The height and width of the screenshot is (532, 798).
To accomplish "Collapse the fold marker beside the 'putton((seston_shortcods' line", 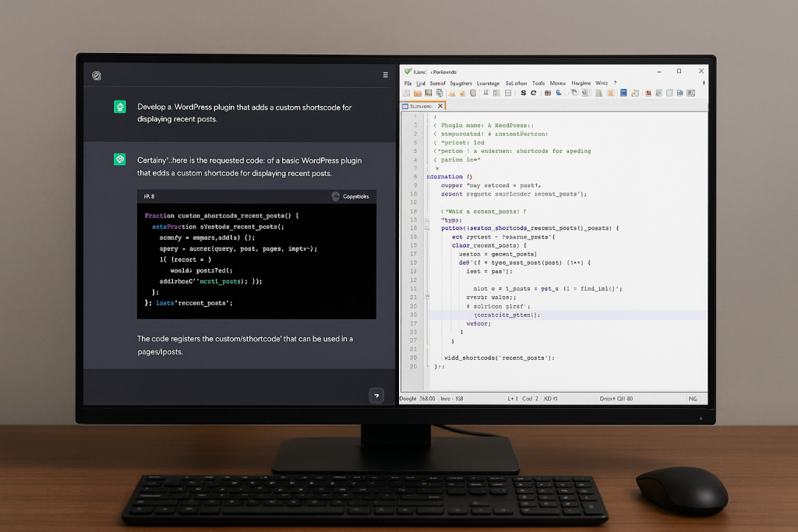I will coord(427,228).
